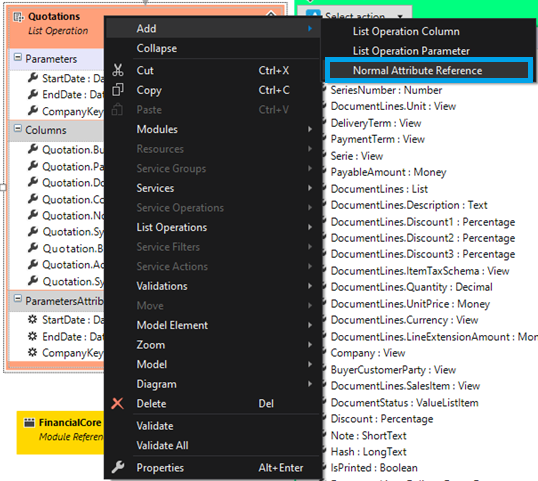
Task: Open the Add submenu
Action: click(x=213, y=28)
